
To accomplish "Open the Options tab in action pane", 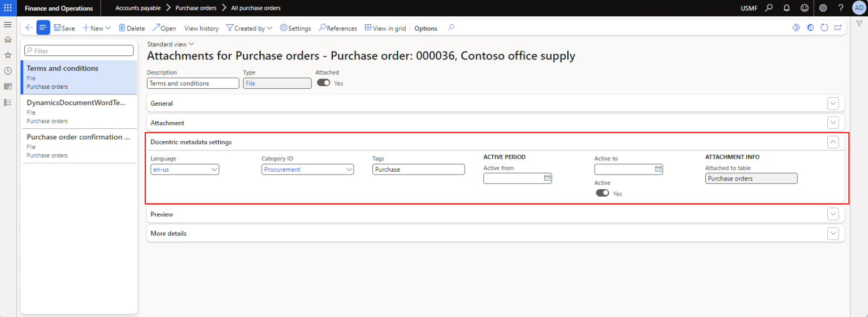I will pyautogui.click(x=426, y=28).
